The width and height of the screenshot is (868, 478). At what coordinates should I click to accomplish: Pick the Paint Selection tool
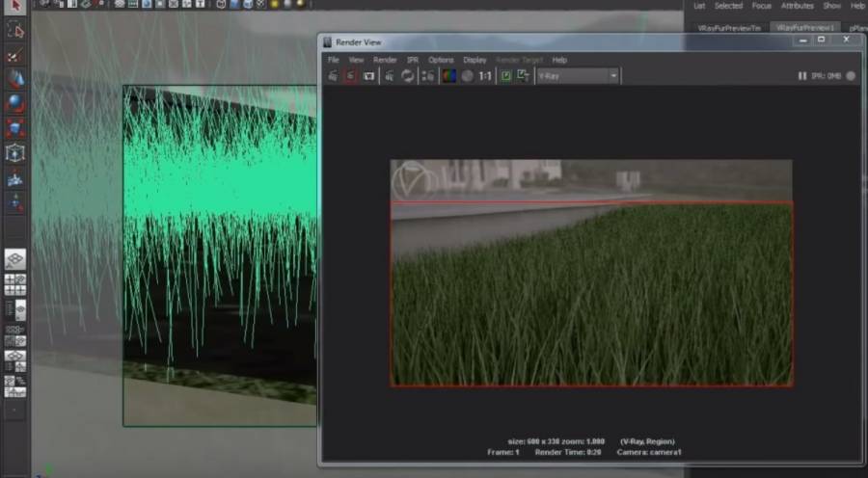15,55
